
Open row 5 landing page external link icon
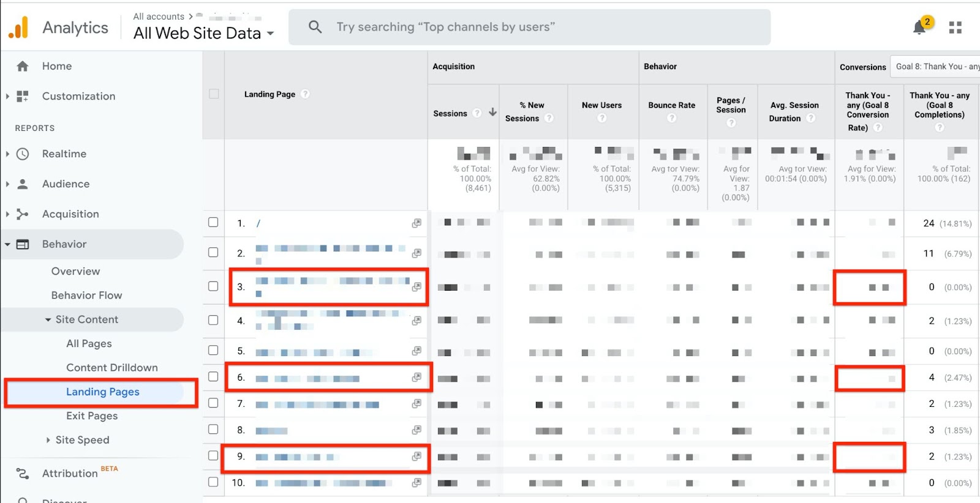point(417,351)
